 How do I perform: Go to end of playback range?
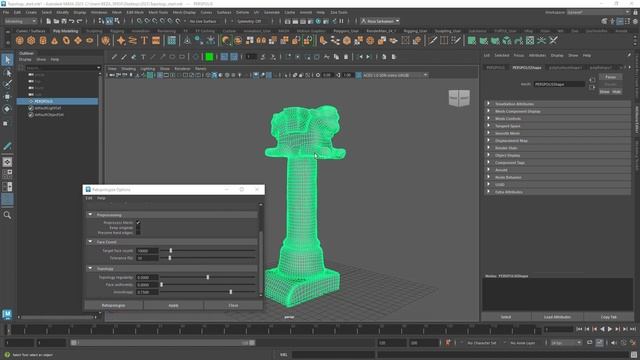pyautogui.click(x=633, y=329)
